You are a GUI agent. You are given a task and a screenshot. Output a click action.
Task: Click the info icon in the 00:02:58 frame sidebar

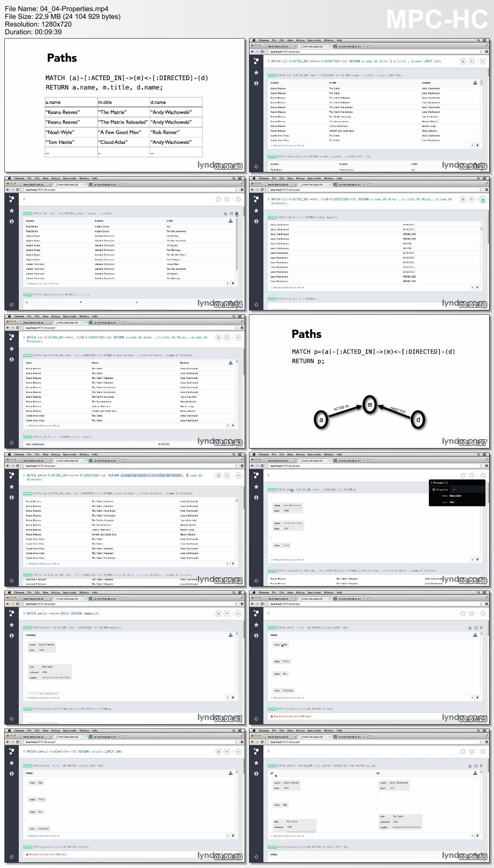[x=256, y=221]
